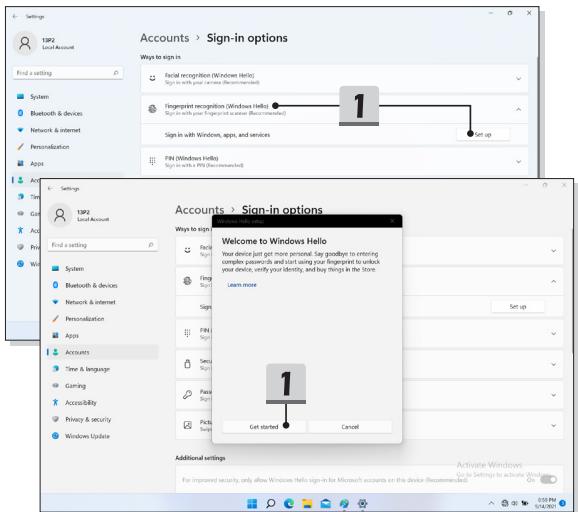Image resolution: width=578 pixels, height=512 pixels.
Task: Click picture password icon in the front window
Action: click(x=187, y=425)
